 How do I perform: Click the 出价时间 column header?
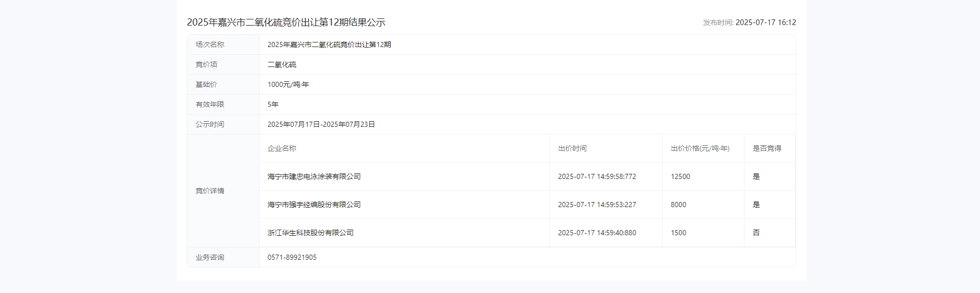point(572,148)
